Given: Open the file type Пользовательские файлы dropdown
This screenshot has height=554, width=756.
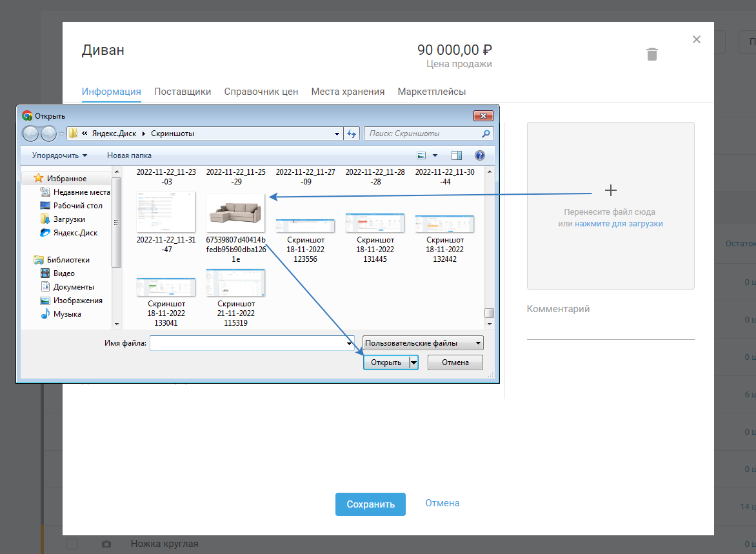Looking at the screenshot, I should click(423, 343).
